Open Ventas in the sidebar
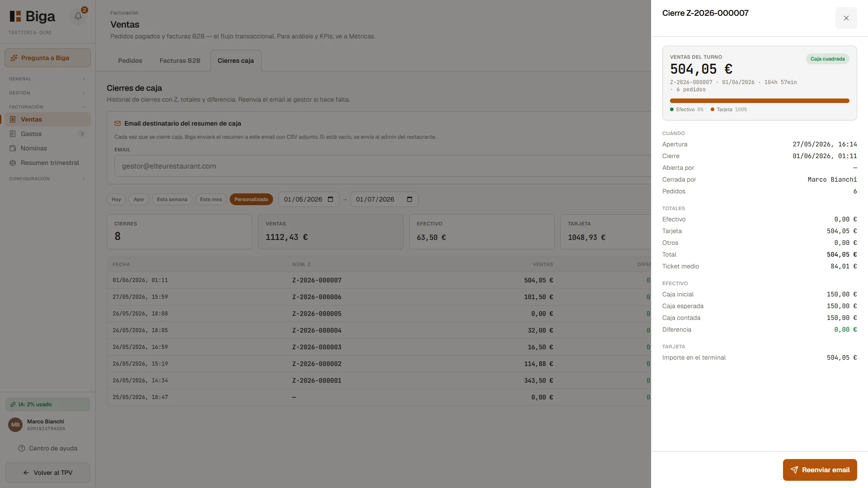The width and height of the screenshot is (868, 488). coord(47,119)
